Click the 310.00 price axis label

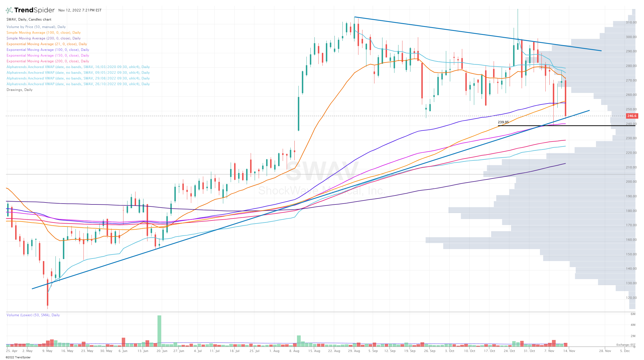[x=631, y=22]
